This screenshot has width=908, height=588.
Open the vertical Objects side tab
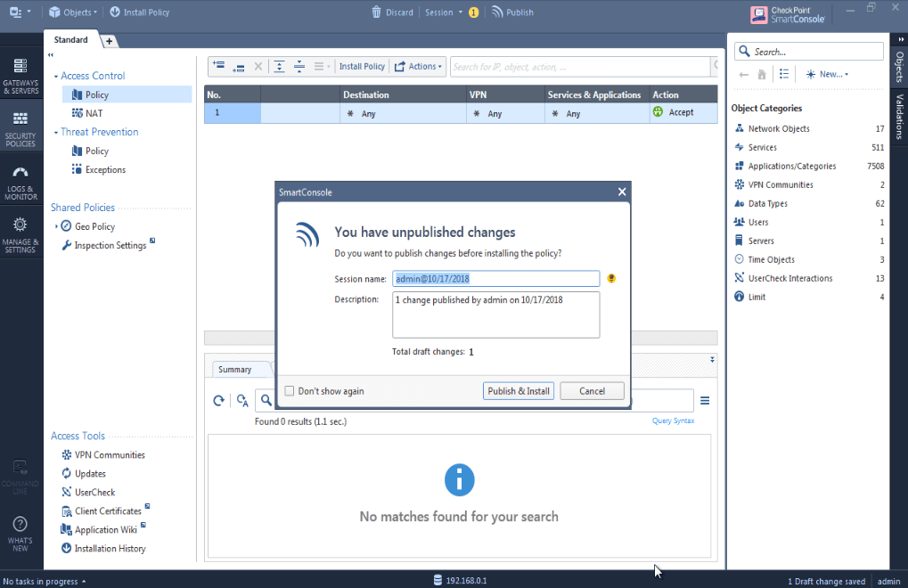click(x=899, y=67)
